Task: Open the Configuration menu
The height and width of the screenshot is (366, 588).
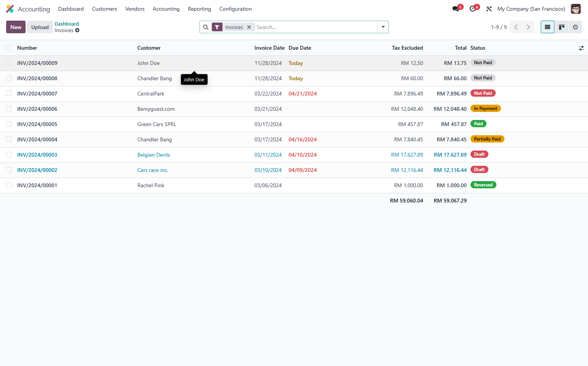Action: point(235,9)
